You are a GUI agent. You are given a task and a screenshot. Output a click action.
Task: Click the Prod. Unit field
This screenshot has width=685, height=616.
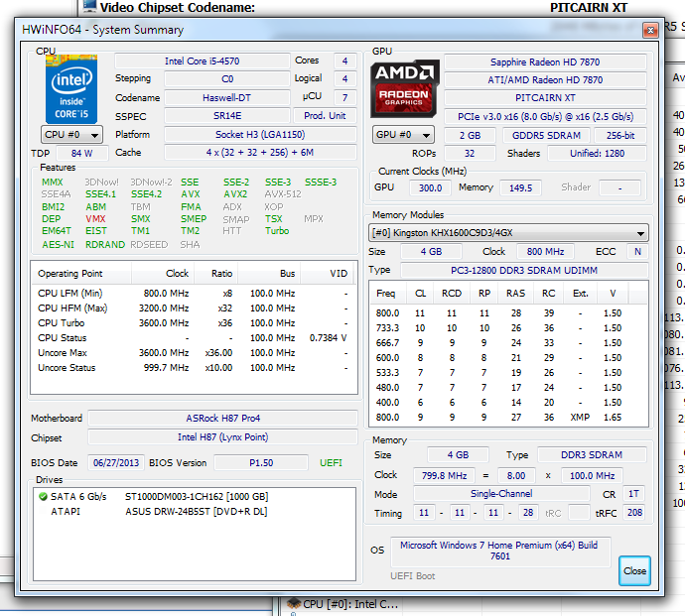click(325, 116)
